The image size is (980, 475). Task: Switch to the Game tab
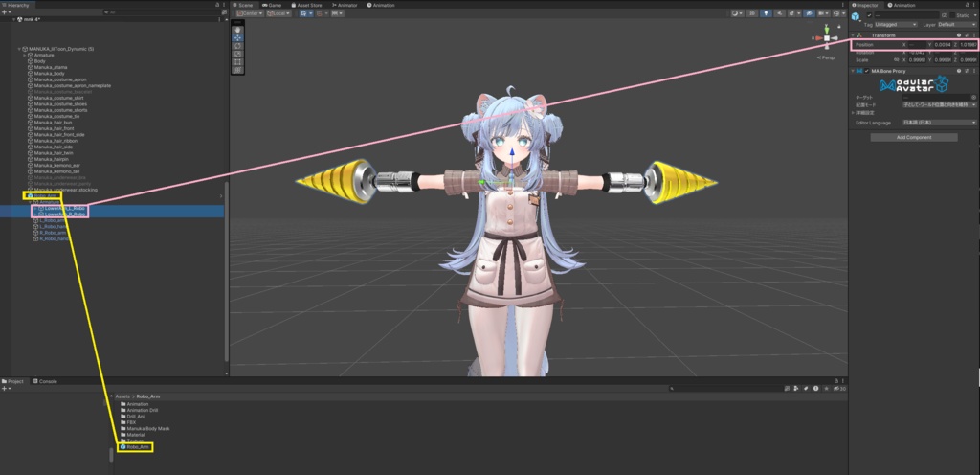point(272,5)
